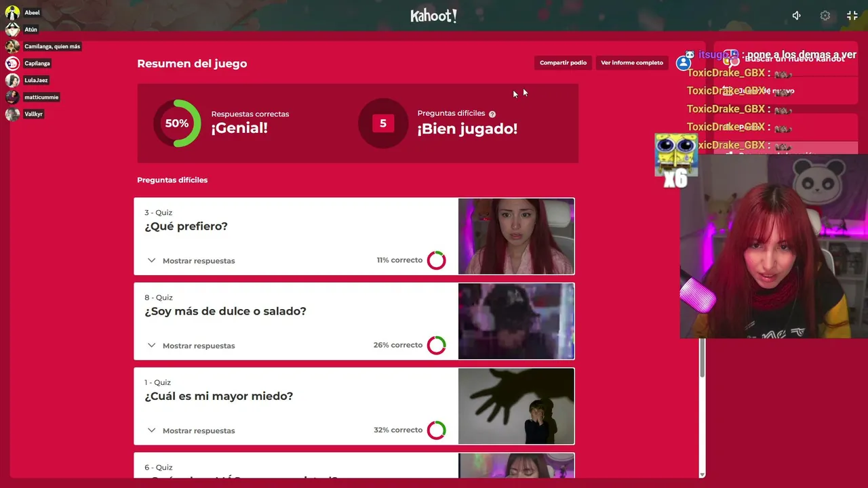Click the 11% correcto text
The height and width of the screenshot is (488, 868).
click(x=399, y=260)
